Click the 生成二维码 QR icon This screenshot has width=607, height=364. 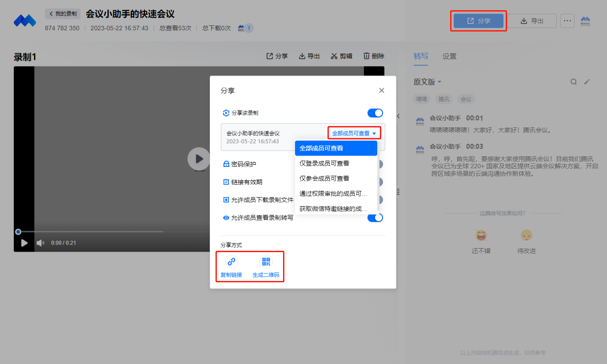tap(266, 261)
